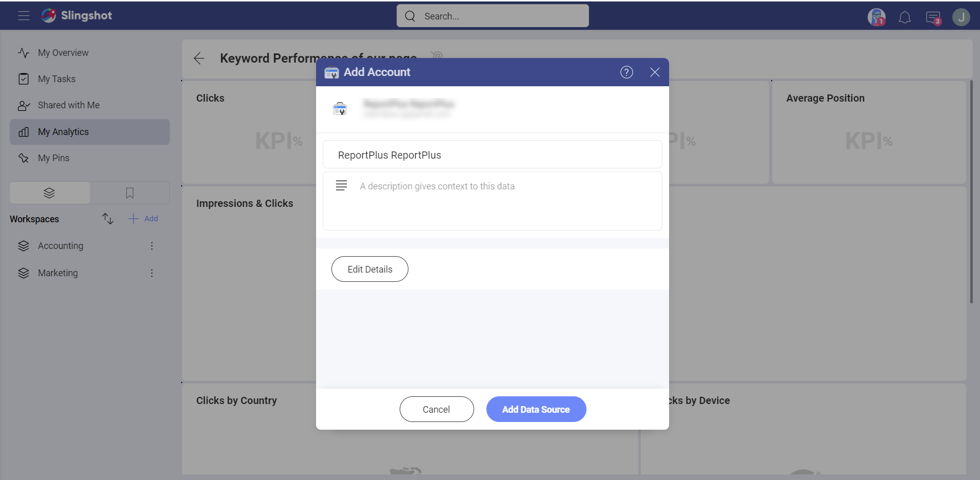Go back with the arrow icon
The image size is (980, 480).
[199, 58]
